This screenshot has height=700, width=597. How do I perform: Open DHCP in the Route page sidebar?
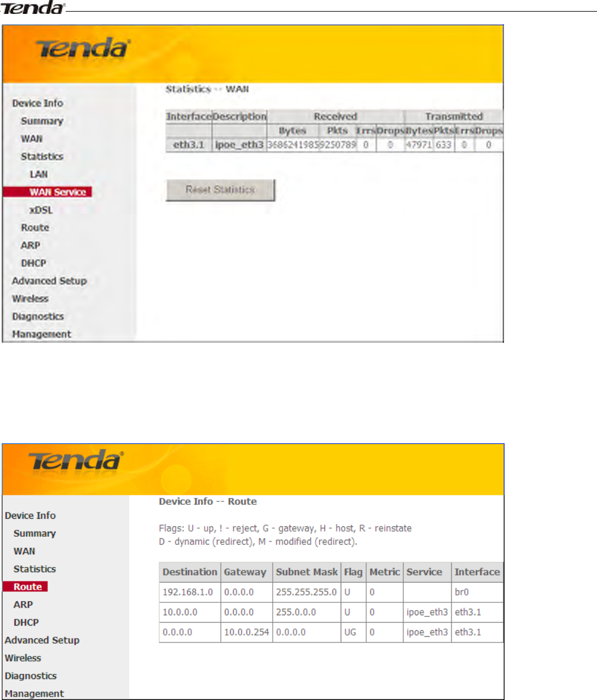pyautogui.click(x=26, y=623)
